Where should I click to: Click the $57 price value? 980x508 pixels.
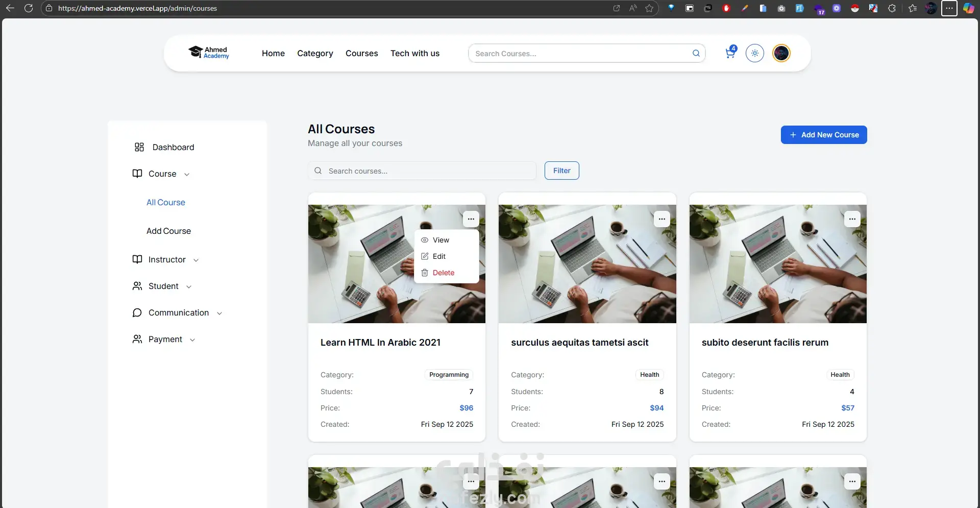[847, 408]
